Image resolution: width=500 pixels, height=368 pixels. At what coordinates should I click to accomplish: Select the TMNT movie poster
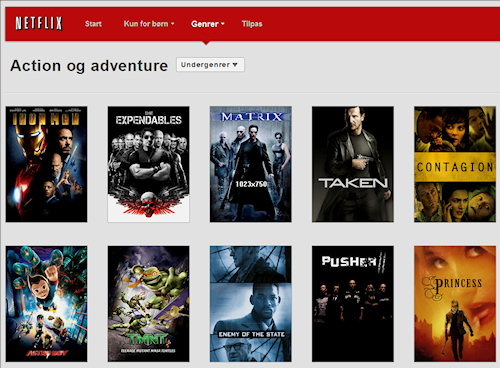(148, 304)
